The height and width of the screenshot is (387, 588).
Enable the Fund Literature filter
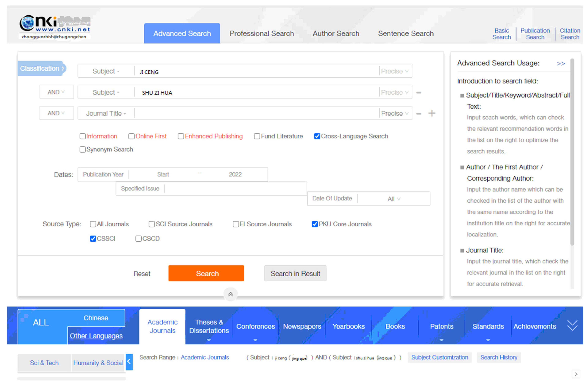tap(257, 136)
